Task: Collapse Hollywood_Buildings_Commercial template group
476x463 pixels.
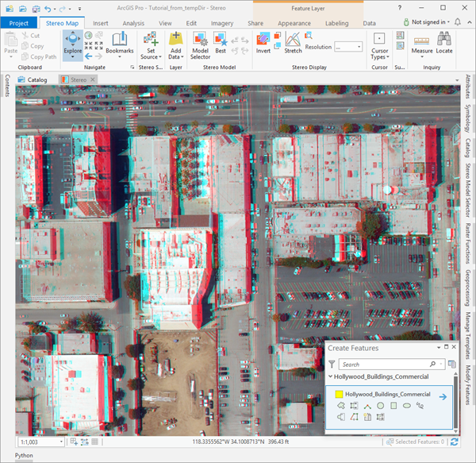Action: (x=330, y=376)
